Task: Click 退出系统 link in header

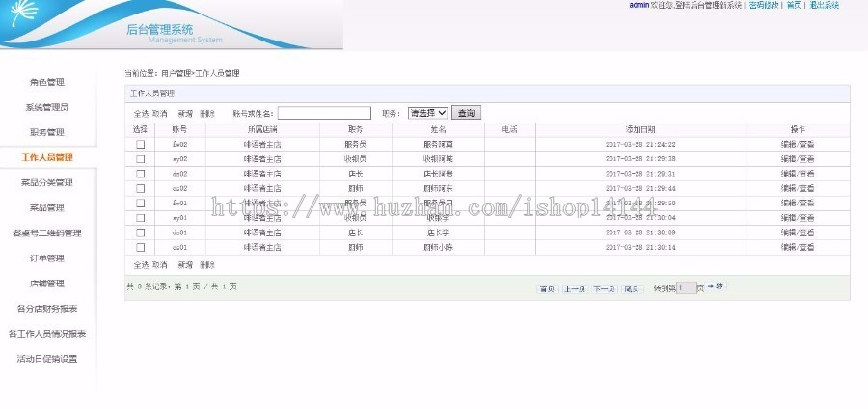Action: (x=824, y=5)
